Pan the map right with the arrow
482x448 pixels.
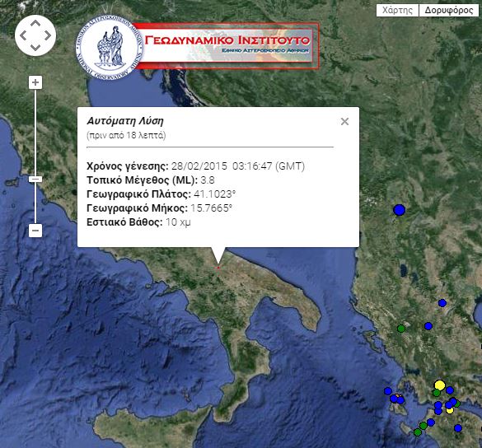coord(47,35)
